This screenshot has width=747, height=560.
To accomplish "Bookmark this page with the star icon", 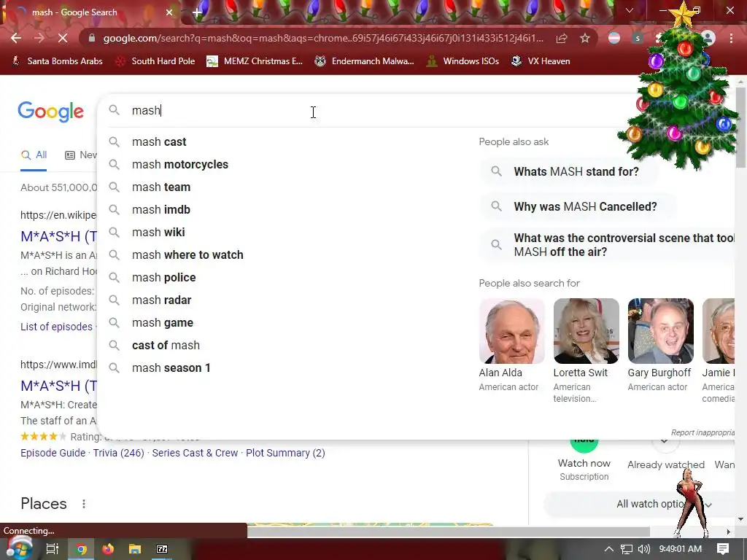I will click(x=584, y=38).
